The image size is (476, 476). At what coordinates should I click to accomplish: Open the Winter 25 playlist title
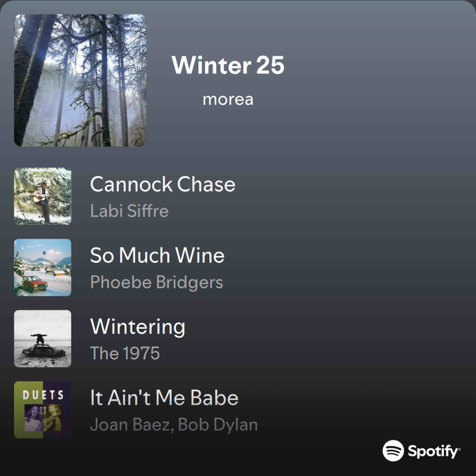coord(228,65)
